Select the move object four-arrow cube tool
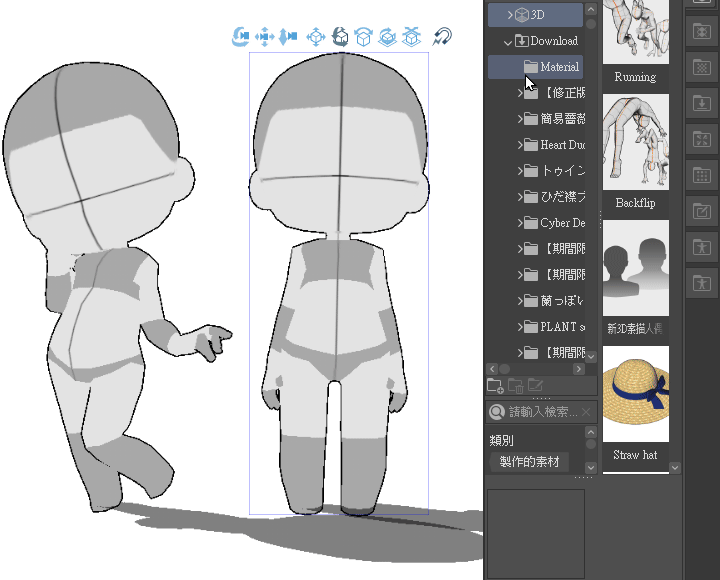Image resolution: width=720 pixels, height=580 pixels. point(316,37)
